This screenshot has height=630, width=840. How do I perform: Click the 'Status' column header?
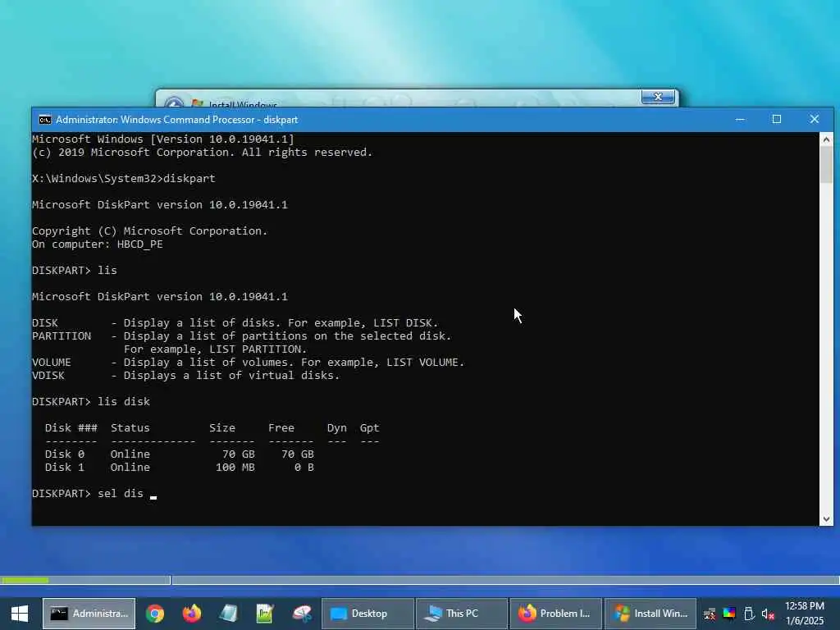130,428
